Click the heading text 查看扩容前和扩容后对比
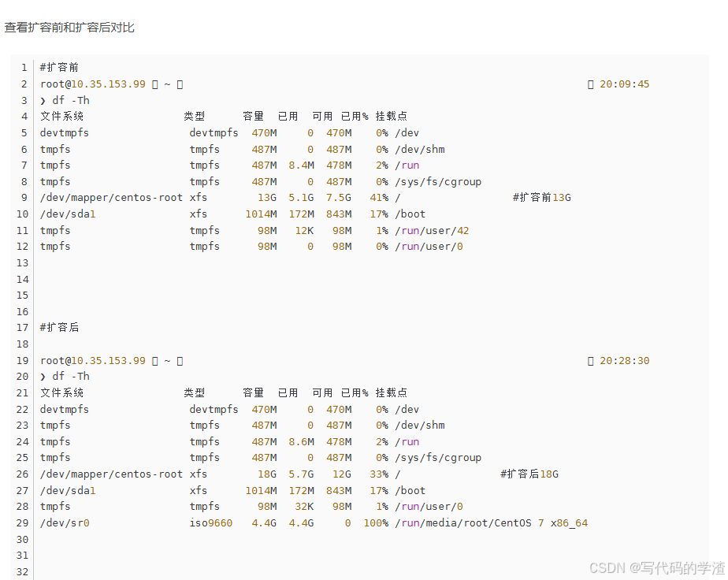728x580 pixels. pyautogui.click(x=69, y=28)
